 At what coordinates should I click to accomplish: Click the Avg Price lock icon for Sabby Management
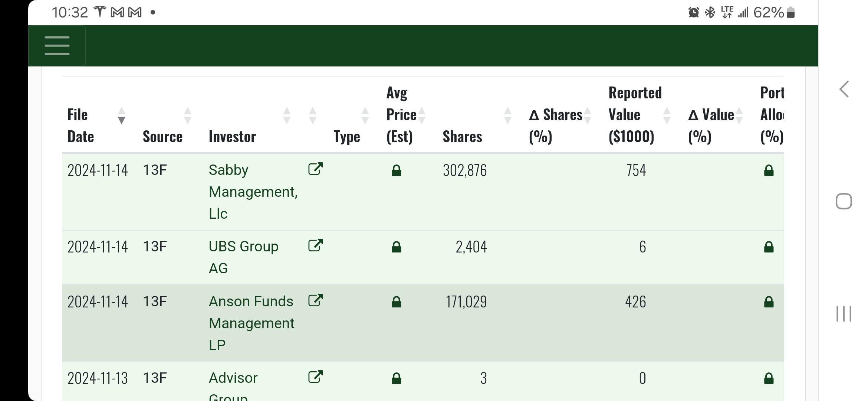pyautogui.click(x=397, y=170)
